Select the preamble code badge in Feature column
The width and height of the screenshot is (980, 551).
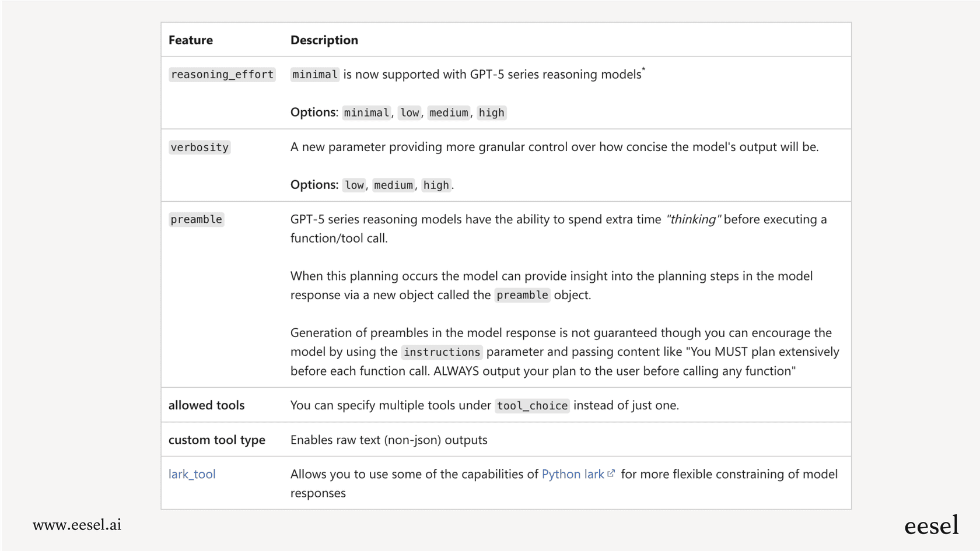(196, 219)
